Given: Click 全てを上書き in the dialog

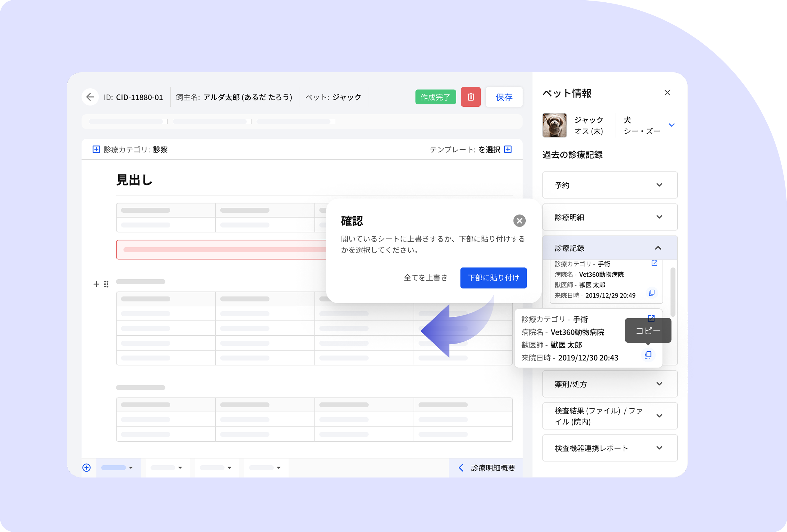Looking at the screenshot, I should pos(425,278).
